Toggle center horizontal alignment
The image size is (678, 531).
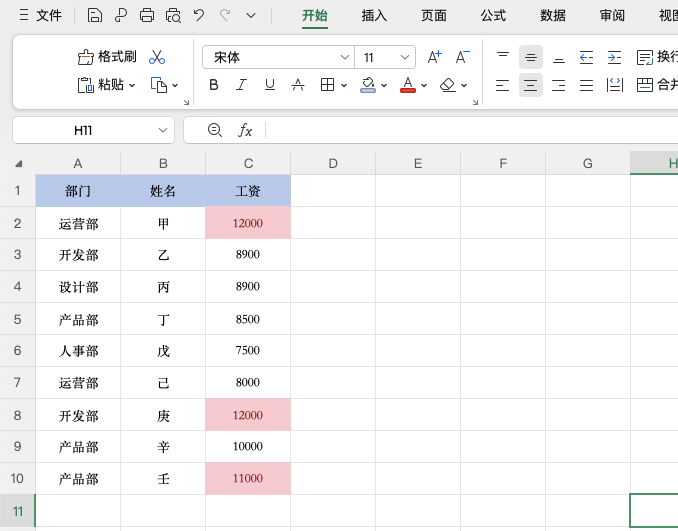point(531,85)
